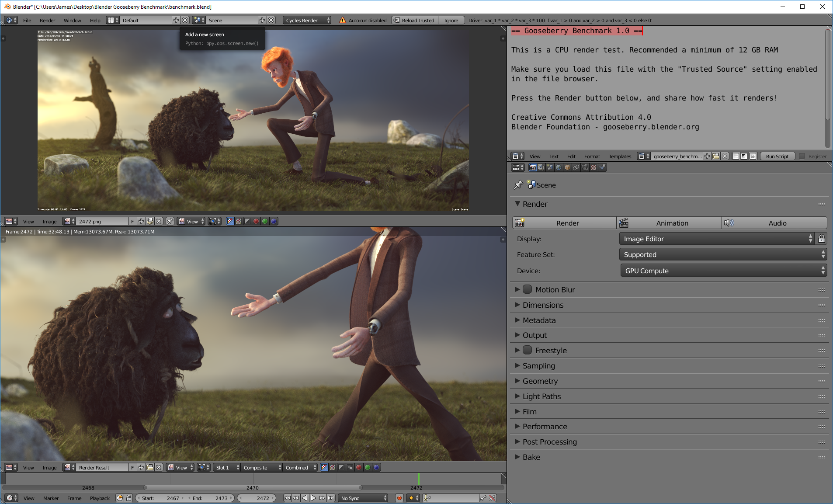
Task: Enable the Motion Blur checkbox
Action: pyautogui.click(x=528, y=289)
